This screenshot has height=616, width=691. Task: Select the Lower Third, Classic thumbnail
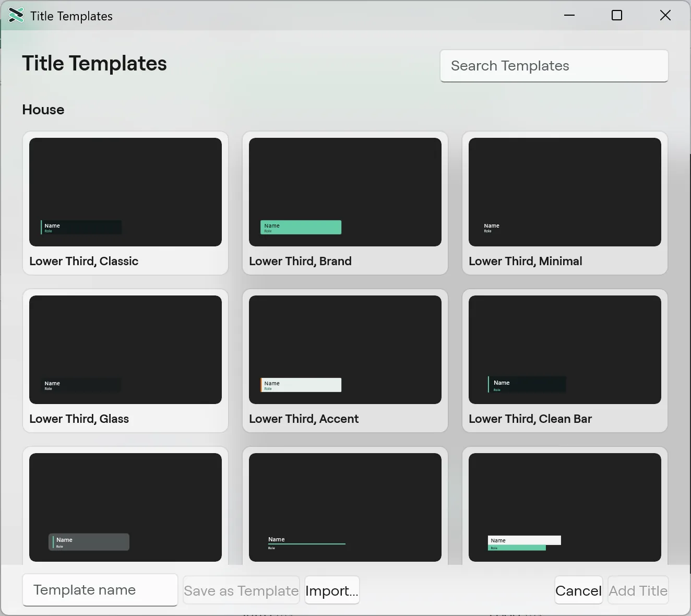point(125,192)
